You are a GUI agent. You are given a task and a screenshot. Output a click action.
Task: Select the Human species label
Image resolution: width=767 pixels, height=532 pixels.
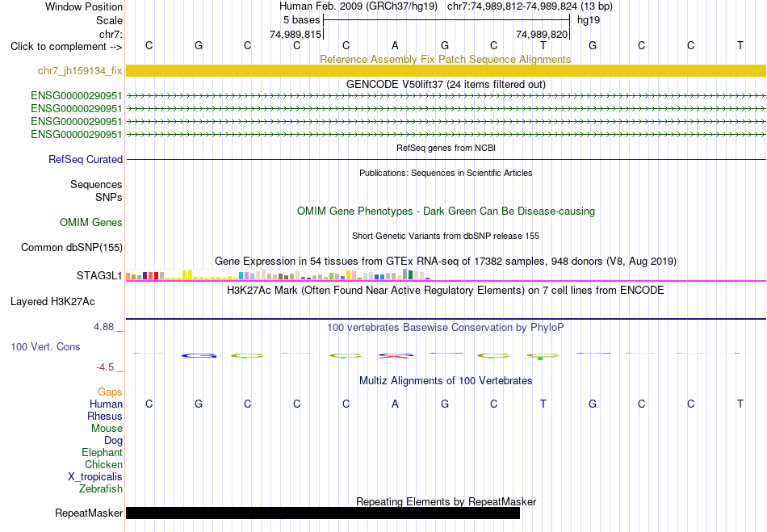click(106, 404)
